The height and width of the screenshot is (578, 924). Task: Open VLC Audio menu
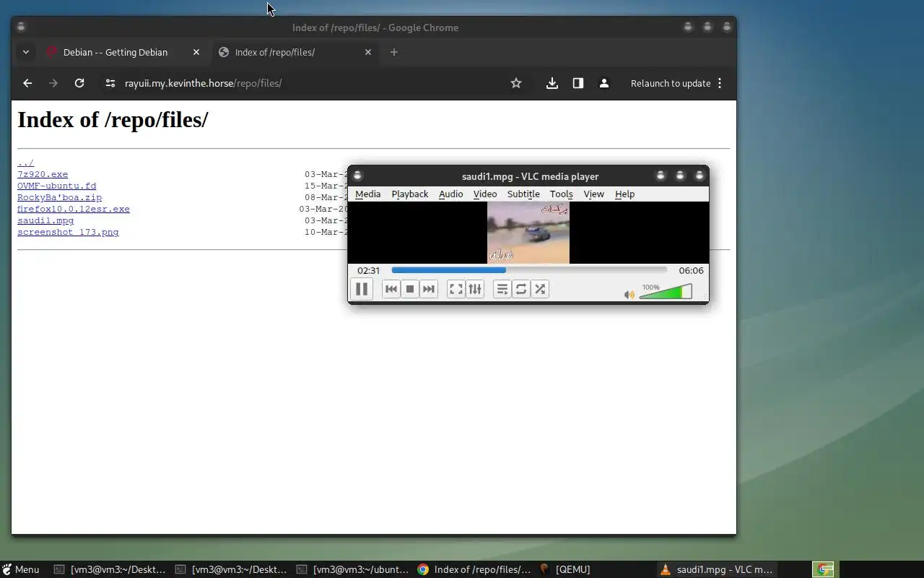[451, 194]
